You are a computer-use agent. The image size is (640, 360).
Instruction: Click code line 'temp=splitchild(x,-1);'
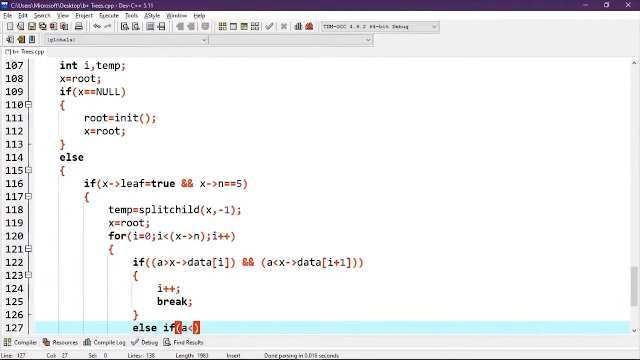tap(175, 210)
